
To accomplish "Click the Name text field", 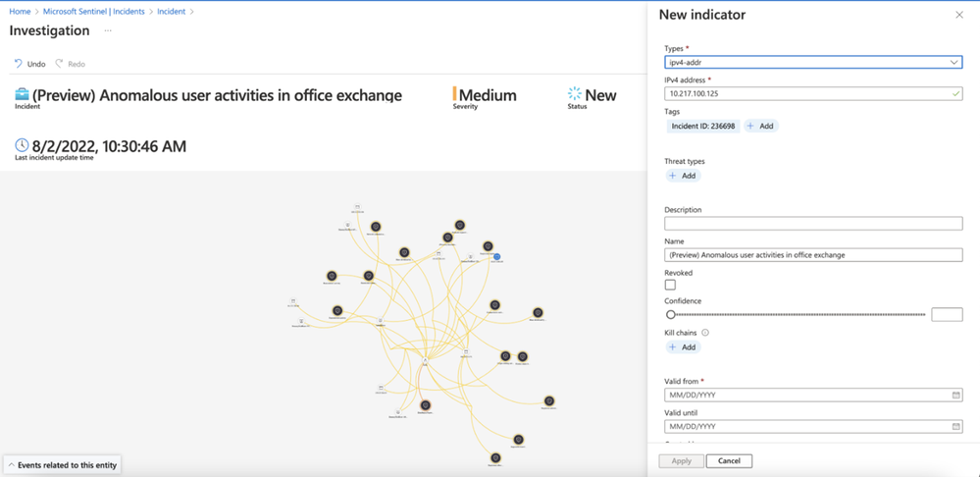I will [813, 255].
